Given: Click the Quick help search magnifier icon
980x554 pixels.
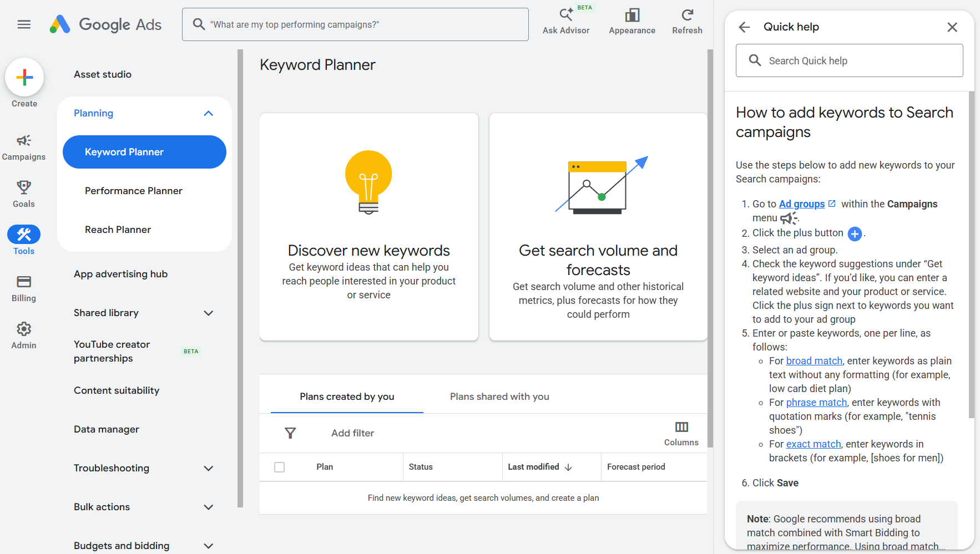Looking at the screenshot, I should click(755, 60).
